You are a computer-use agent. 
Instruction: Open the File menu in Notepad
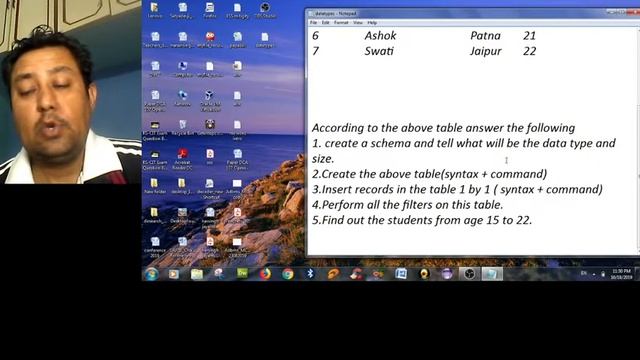(x=313, y=22)
